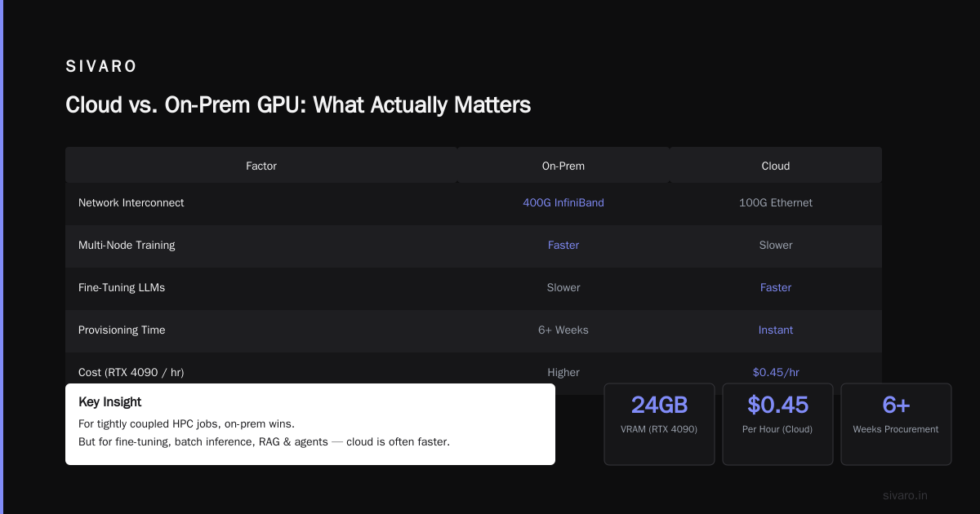Click Slower in Fine-Tuning LLMs row

point(563,287)
